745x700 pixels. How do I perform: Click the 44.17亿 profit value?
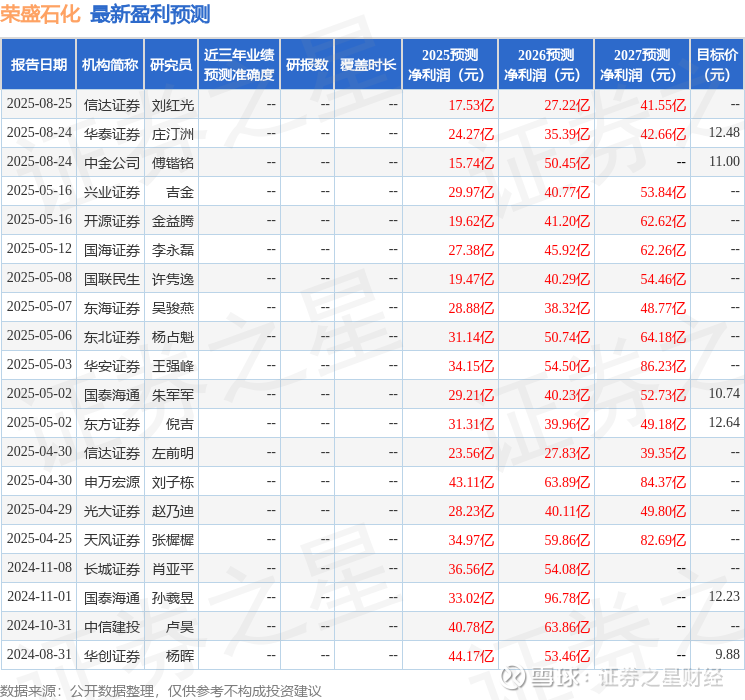[471, 656]
